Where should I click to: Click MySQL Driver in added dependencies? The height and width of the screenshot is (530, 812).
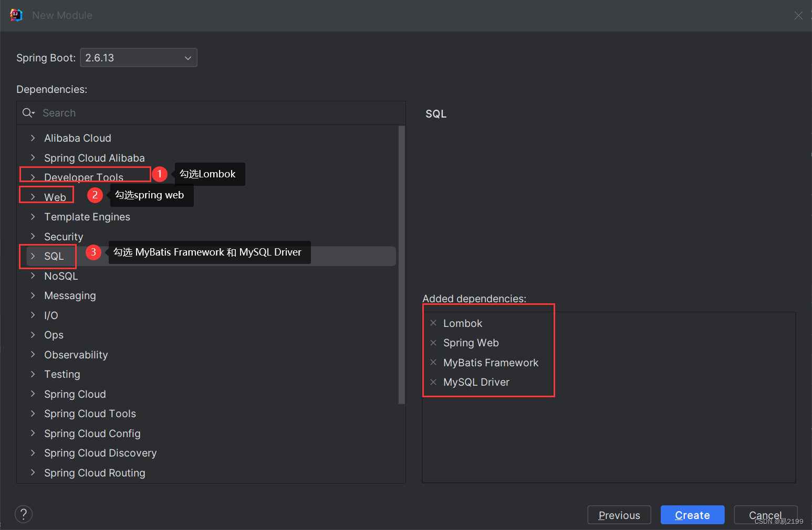476,382
